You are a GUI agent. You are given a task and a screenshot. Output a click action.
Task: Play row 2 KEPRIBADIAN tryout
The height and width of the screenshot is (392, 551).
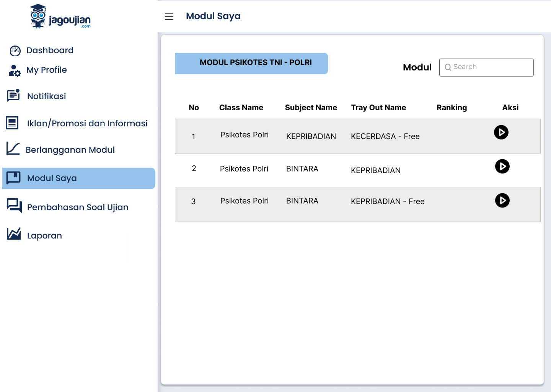pos(502,167)
